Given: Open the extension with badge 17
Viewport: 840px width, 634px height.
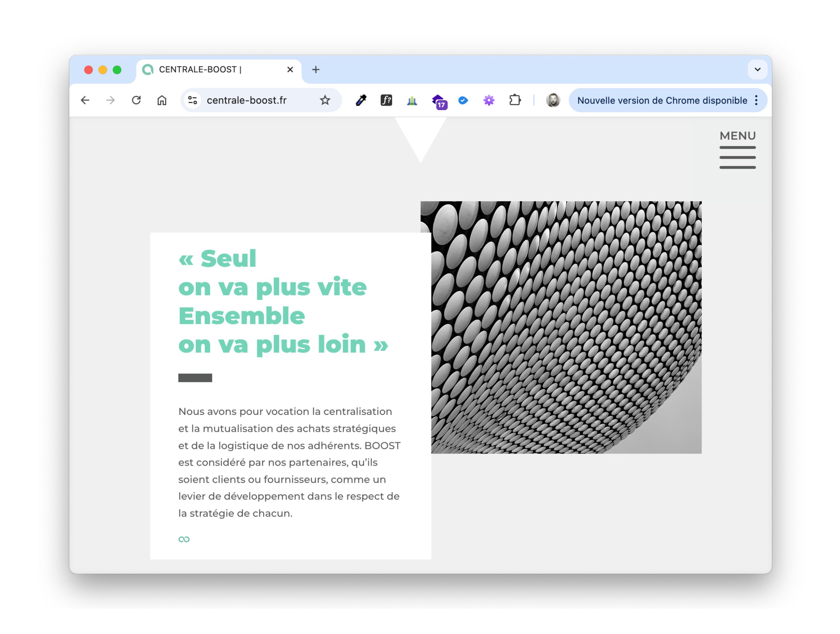Looking at the screenshot, I should pos(439,101).
